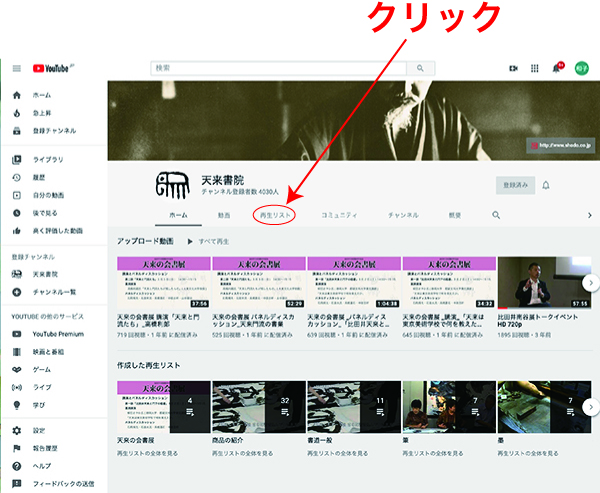600x493 pixels.
Task: Switch to the 再生リスト tab
Action: tap(274, 215)
